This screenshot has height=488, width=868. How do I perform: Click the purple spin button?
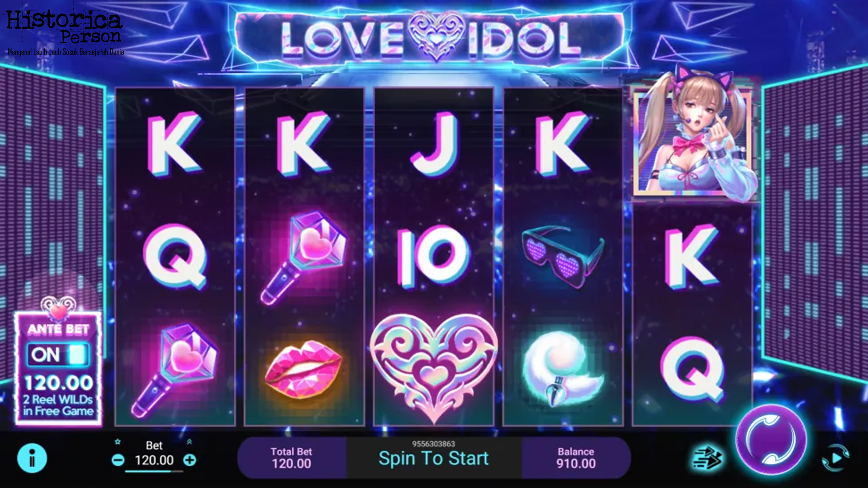(771, 439)
